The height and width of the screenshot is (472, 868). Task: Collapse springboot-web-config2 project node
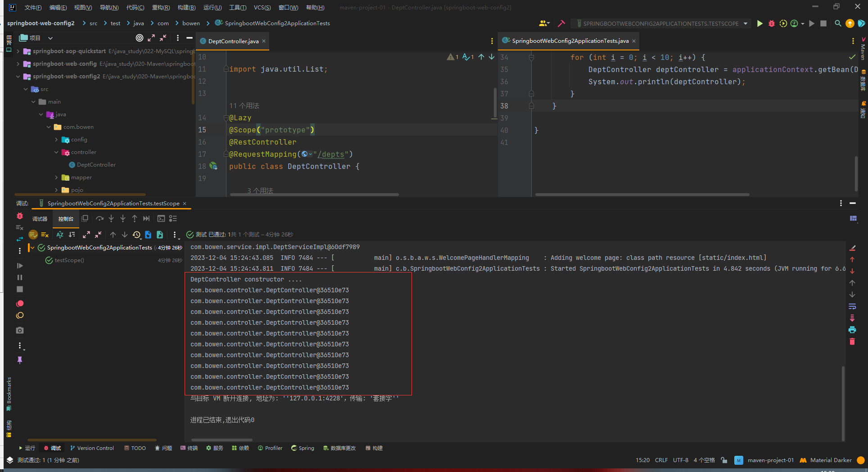click(x=18, y=77)
